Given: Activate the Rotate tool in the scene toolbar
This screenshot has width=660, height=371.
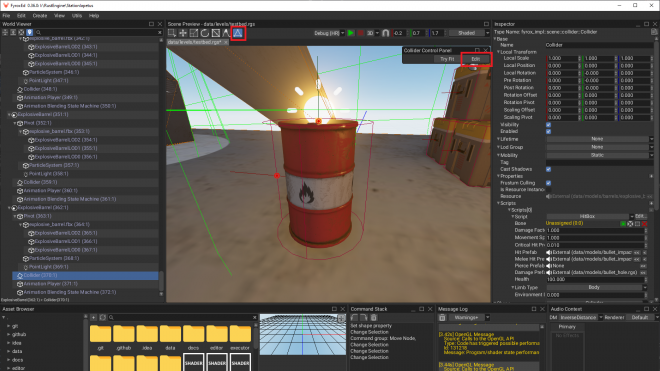Looking at the screenshot, I should point(205,33).
